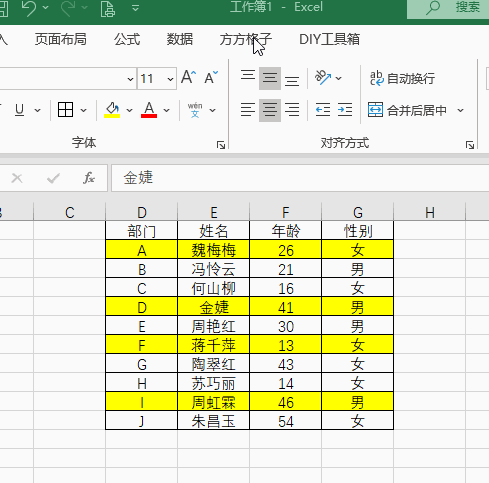Select column F header
Image resolution: width=489 pixels, height=483 pixels.
[286, 212]
